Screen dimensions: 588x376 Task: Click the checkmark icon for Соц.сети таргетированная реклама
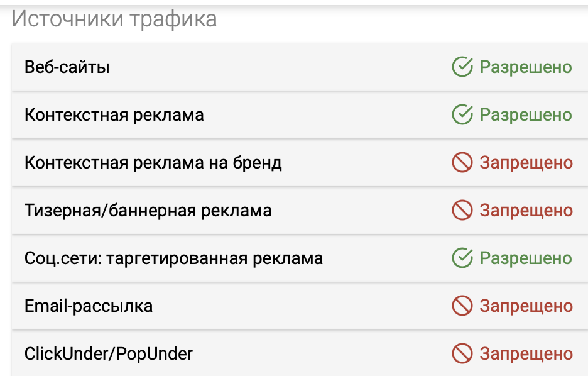(462, 258)
